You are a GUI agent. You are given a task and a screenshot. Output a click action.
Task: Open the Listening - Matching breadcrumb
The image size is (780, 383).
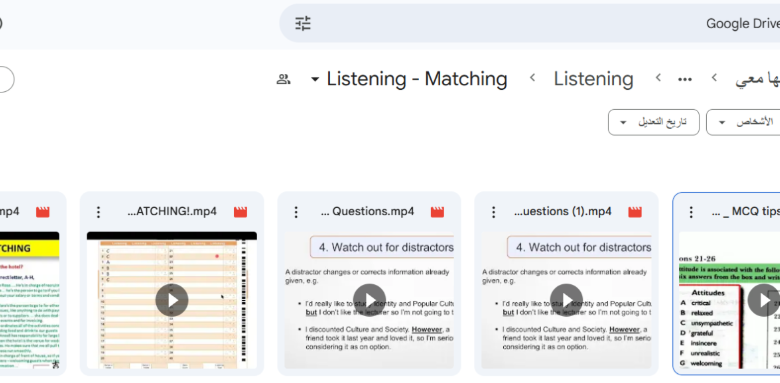[x=417, y=79]
